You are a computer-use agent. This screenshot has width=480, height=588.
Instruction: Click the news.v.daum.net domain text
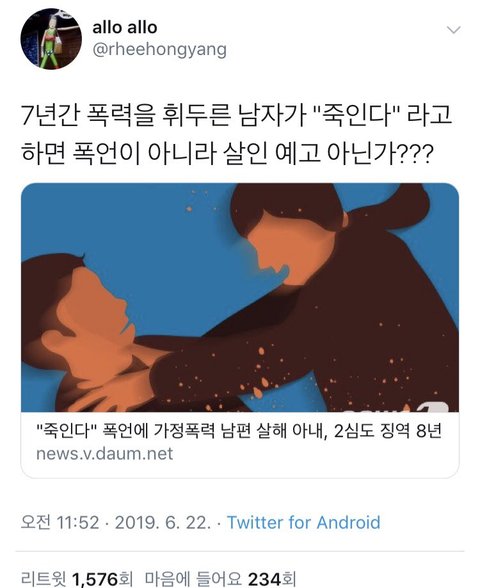point(105,454)
